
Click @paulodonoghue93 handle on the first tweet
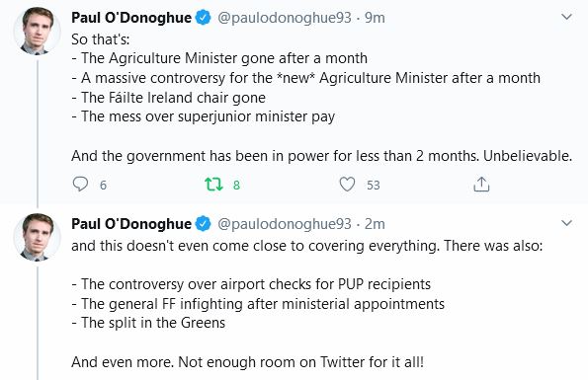[285, 18]
